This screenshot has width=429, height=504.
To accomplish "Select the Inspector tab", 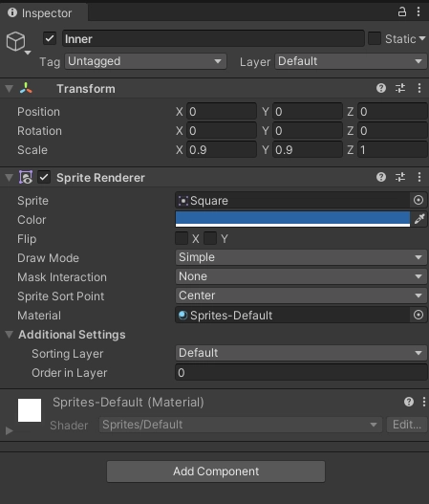I will coord(43,12).
